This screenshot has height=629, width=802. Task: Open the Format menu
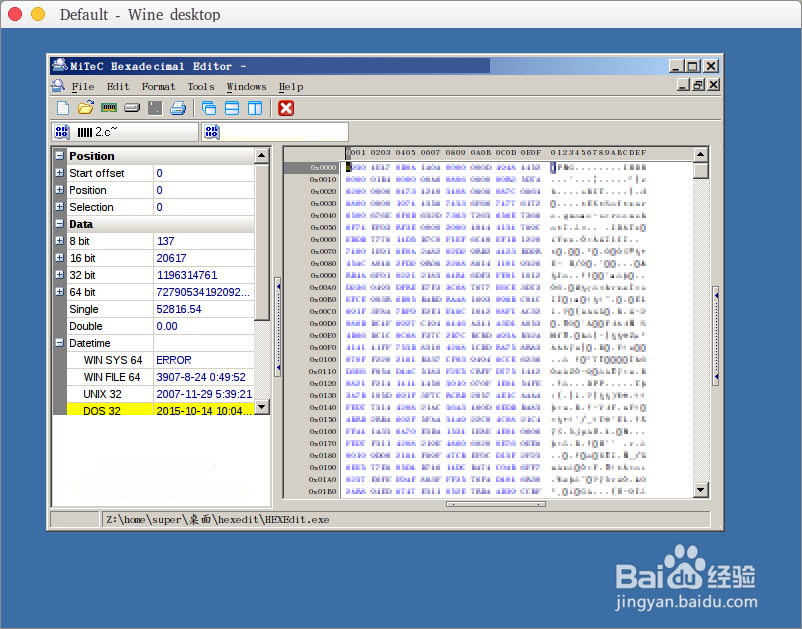point(159,86)
